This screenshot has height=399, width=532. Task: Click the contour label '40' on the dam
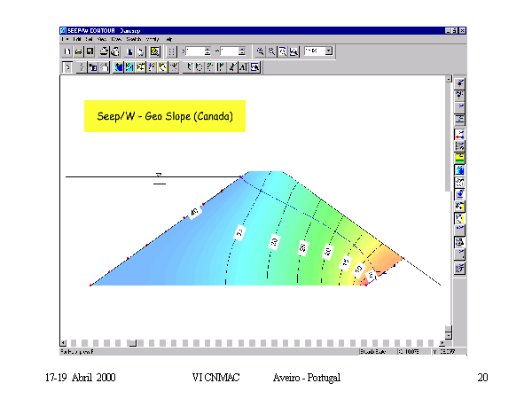(x=194, y=212)
